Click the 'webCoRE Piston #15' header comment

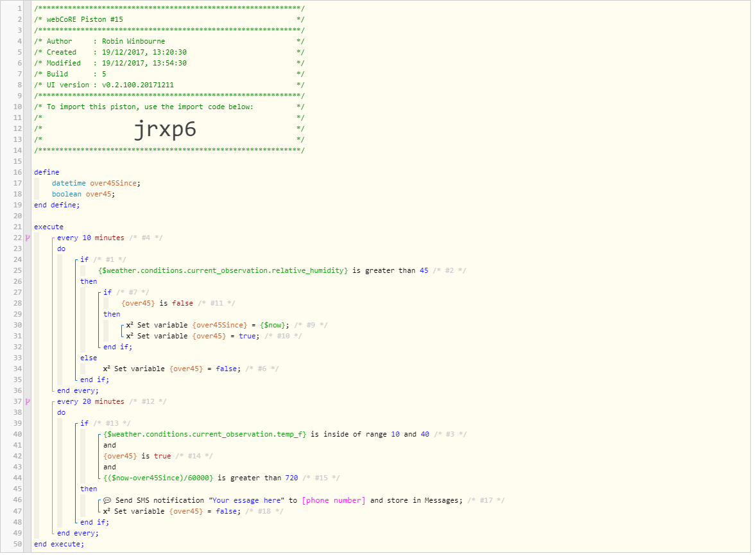pyautogui.click(x=85, y=19)
